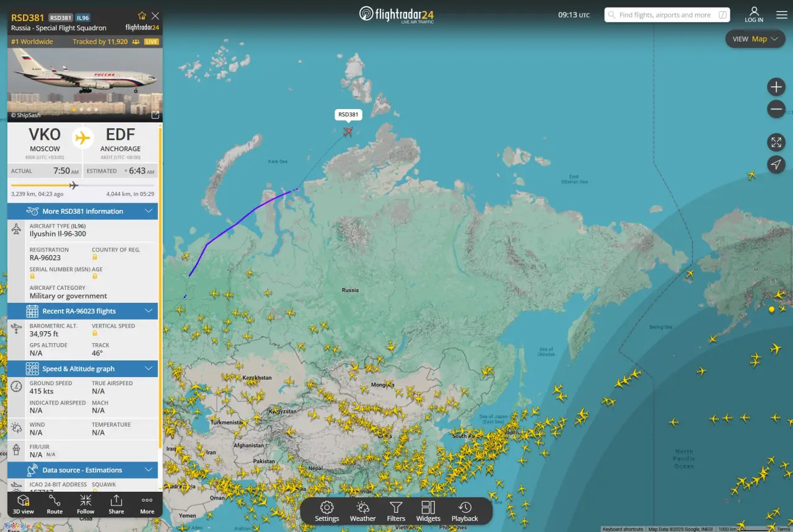Open the Google Maps Terms link
Viewport: 793px width, 532px height.
point(784,529)
